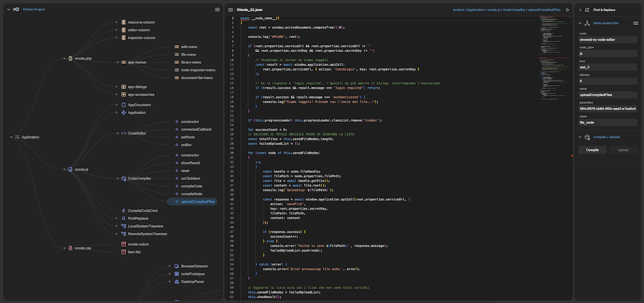Click the CompileCodeCmd lightning icon

click(x=123, y=211)
